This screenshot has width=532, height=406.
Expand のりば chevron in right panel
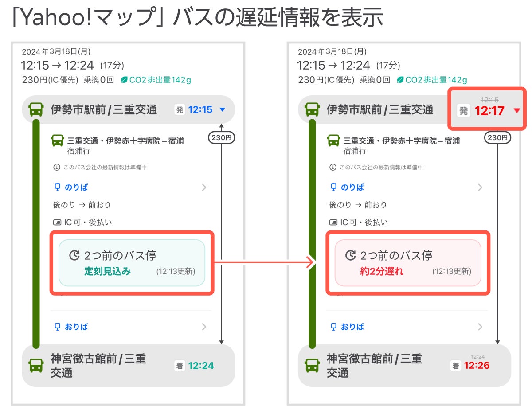[x=481, y=187]
